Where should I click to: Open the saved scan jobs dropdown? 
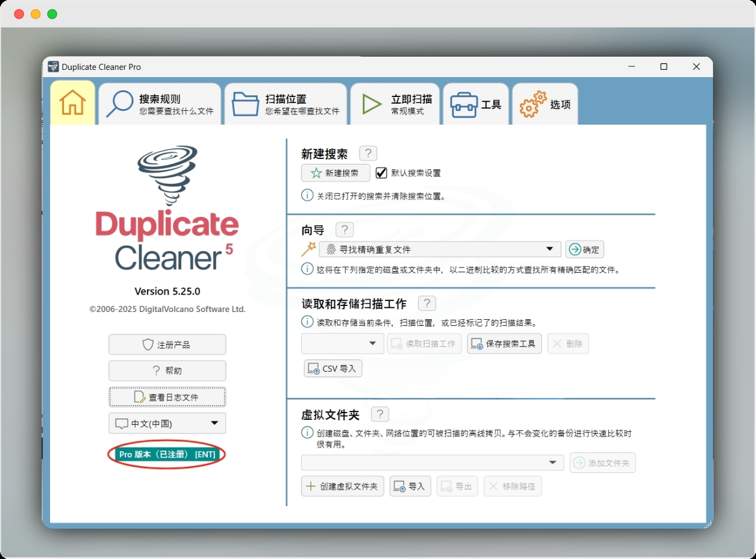click(343, 343)
